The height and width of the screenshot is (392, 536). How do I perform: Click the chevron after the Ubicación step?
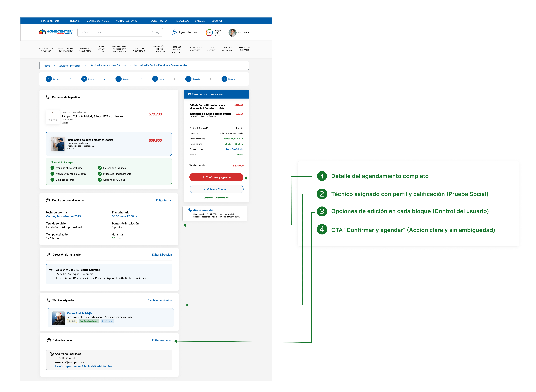pos(141,79)
